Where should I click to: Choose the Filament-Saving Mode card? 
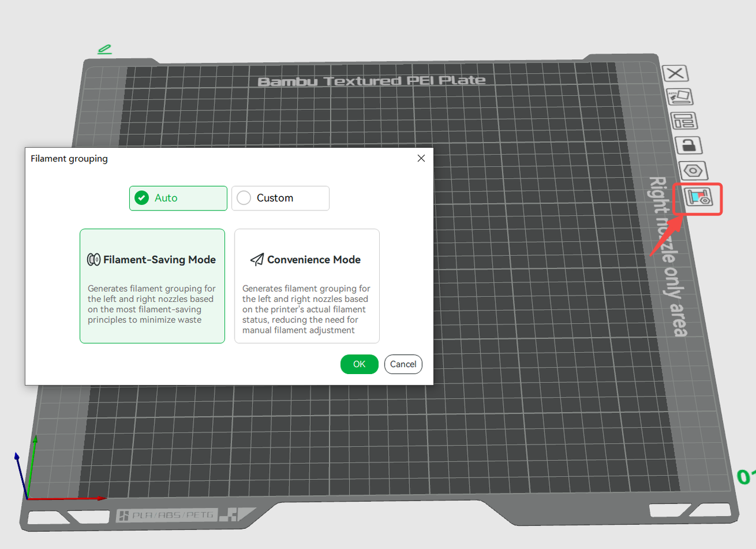tap(152, 286)
